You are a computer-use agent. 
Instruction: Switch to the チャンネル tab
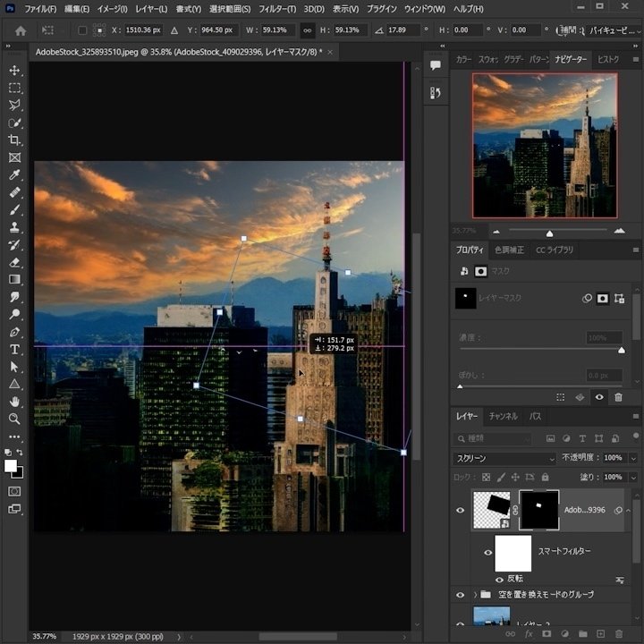point(503,417)
